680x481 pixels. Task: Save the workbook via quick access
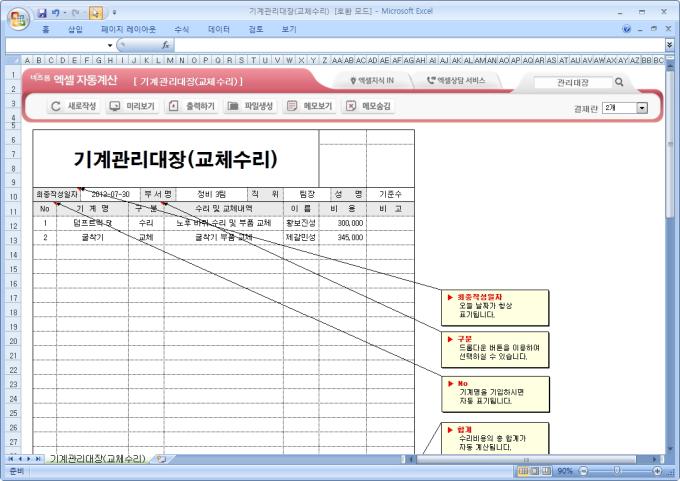(x=42, y=13)
